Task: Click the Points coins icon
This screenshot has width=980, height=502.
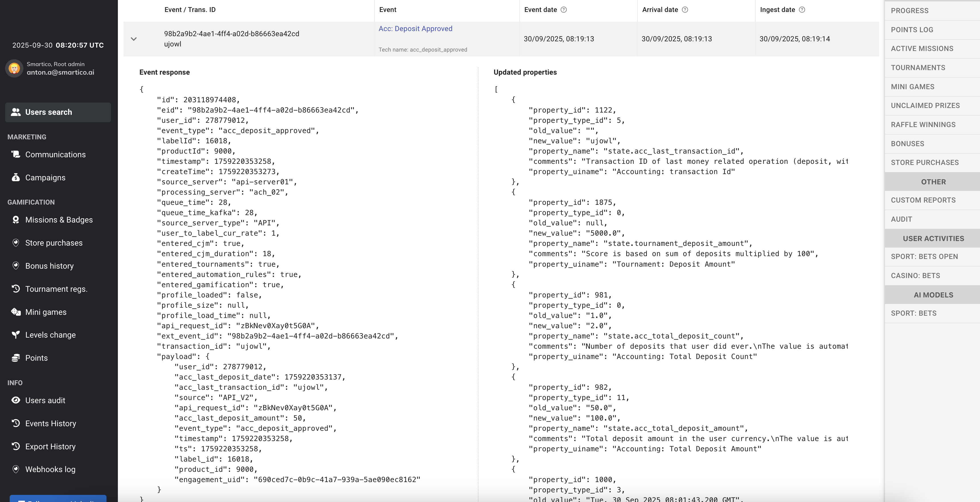Action: 16,358
